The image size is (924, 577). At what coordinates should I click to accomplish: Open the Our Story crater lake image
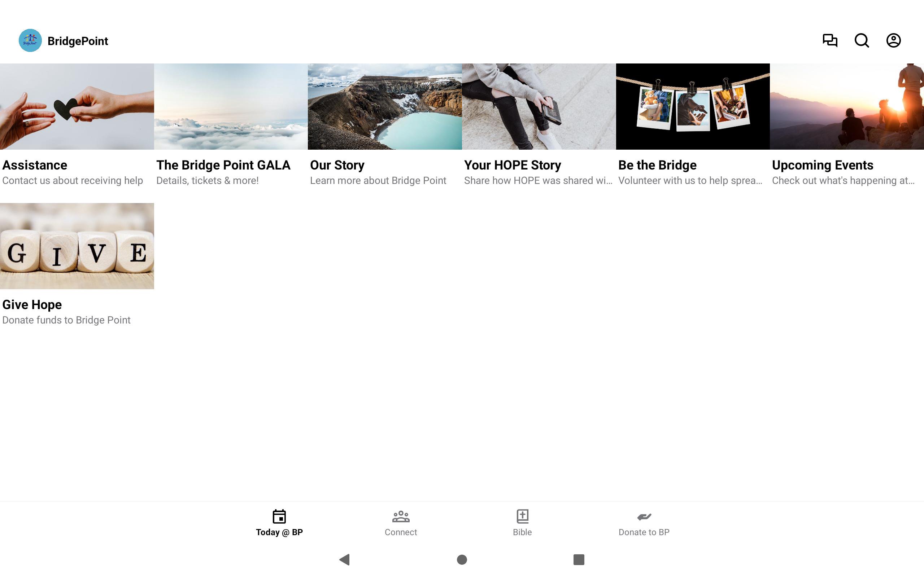384,106
